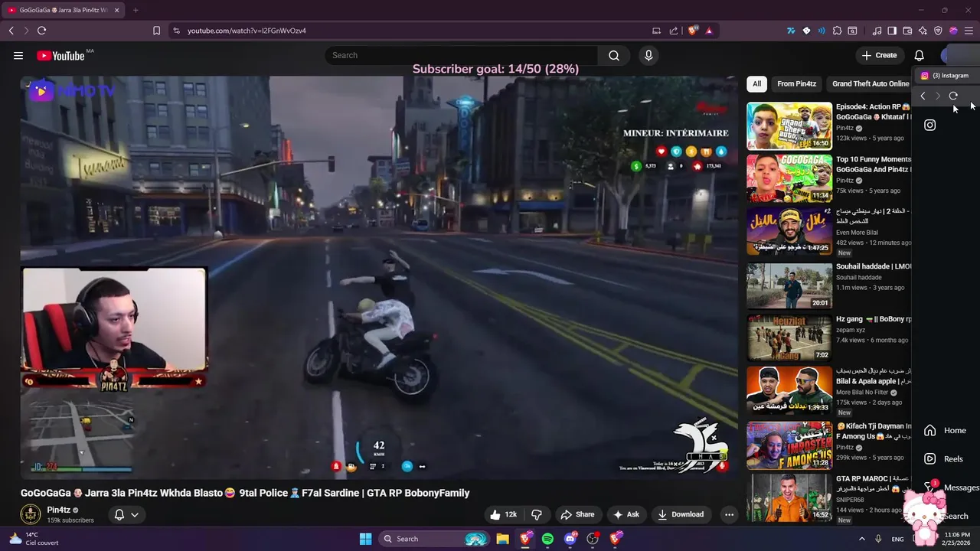
Task: Show hidden system tray icons chevron
Action: (x=861, y=539)
